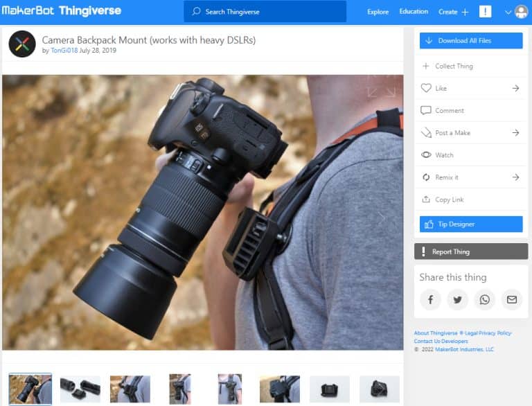Click the download arrow icon
The height and width of the screenshot is (406, 532).
(429, 41)
